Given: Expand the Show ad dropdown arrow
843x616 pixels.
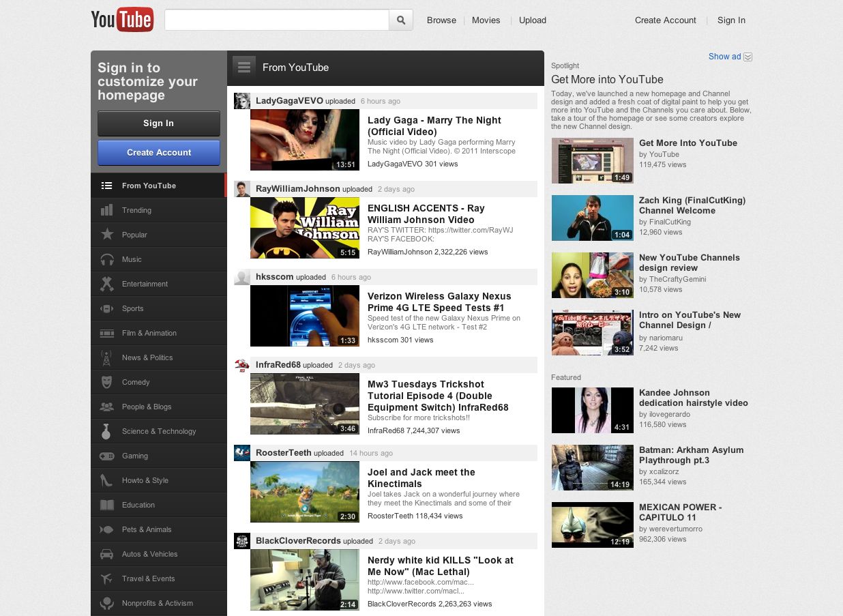Looking at the screenshot, I should point(748,57).
